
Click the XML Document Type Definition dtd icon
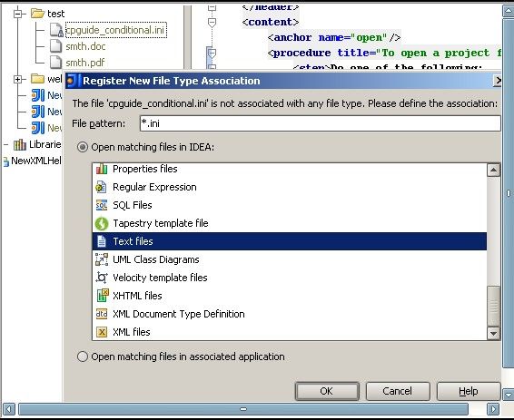pyautogui.click(x=102, y=314)
